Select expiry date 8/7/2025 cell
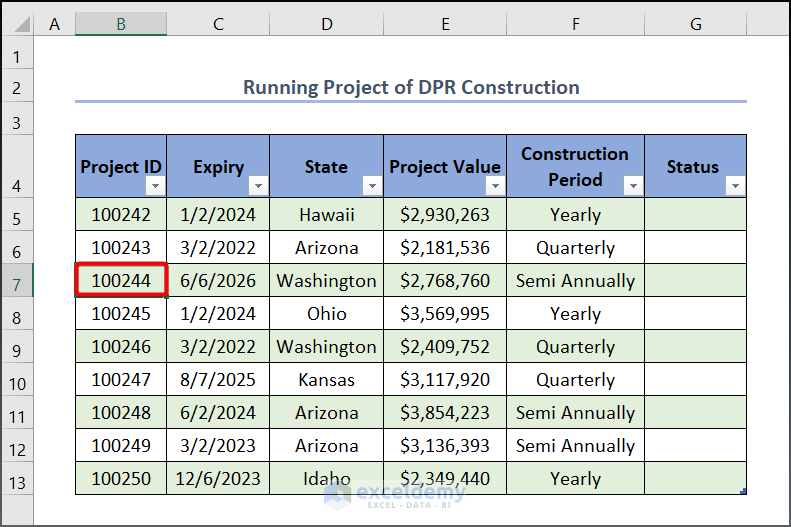 coord(218,380)
